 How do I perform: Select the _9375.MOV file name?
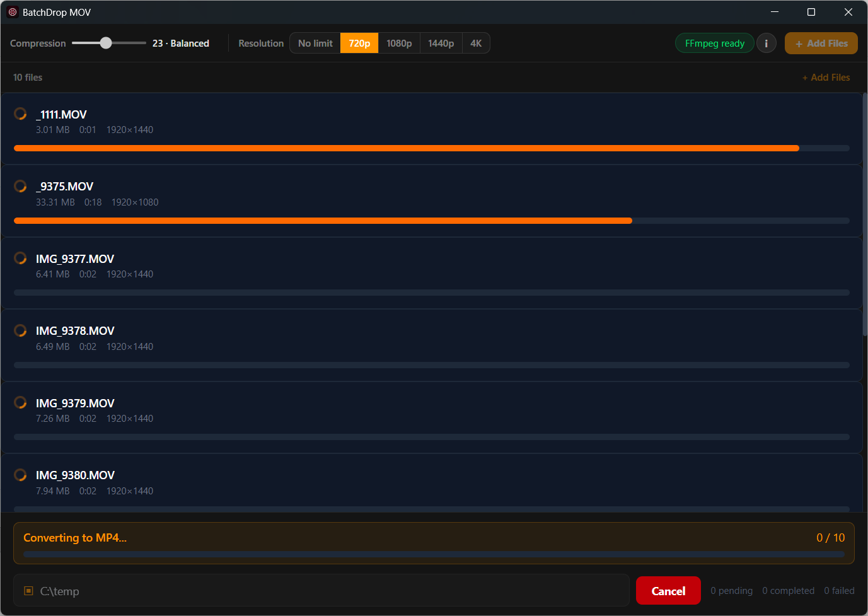coord(64,187)
